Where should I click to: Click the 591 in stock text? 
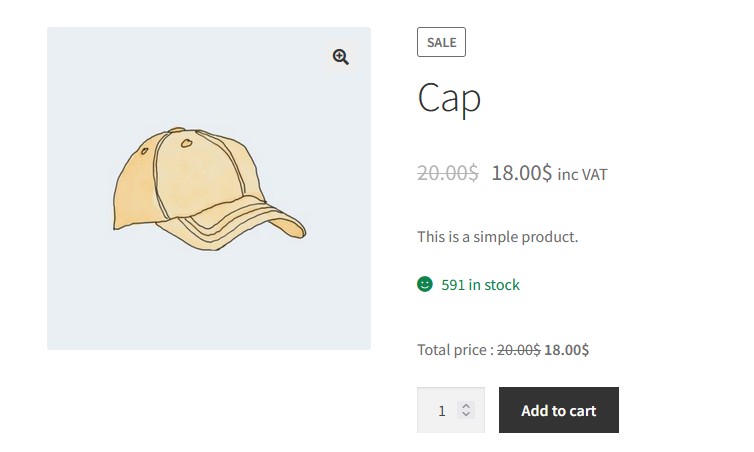tap(480, 285)
